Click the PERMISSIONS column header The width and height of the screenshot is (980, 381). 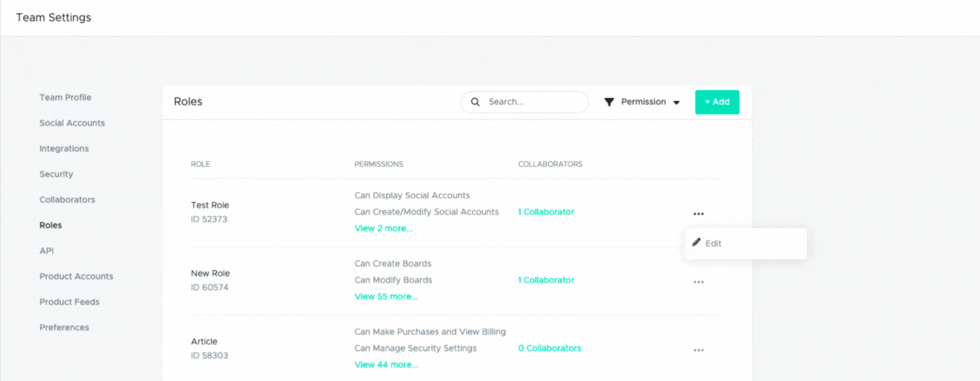[379, 164]
